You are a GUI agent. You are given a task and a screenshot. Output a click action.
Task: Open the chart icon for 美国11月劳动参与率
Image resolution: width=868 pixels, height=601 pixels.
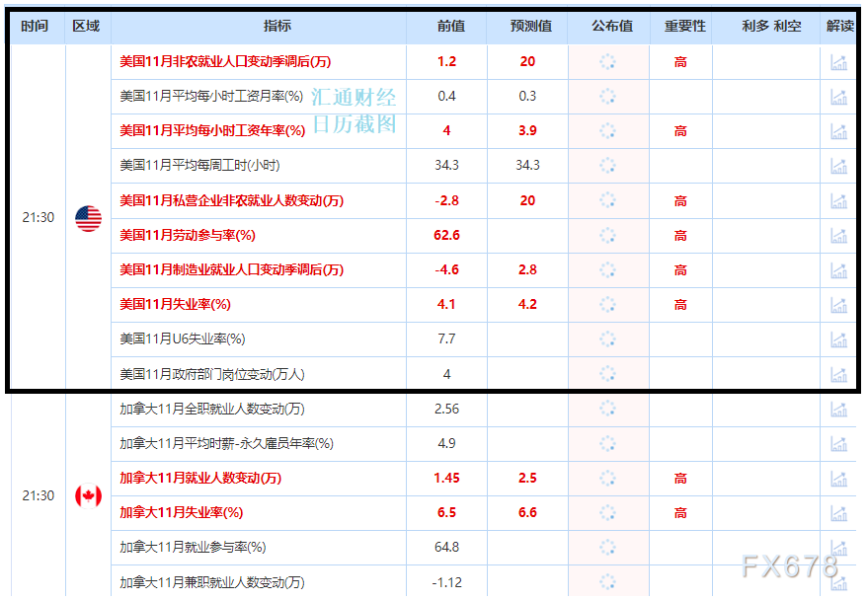tap(838, 235)
